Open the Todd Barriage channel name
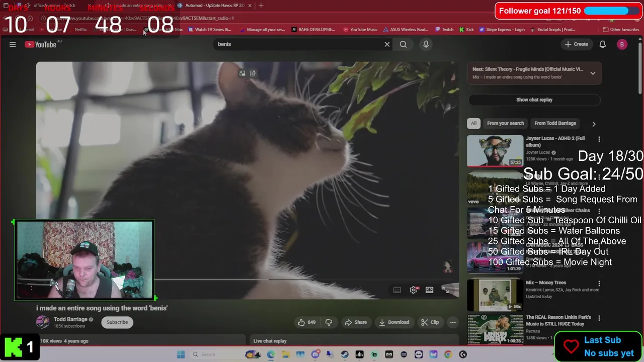 click(x=70, y=319)
